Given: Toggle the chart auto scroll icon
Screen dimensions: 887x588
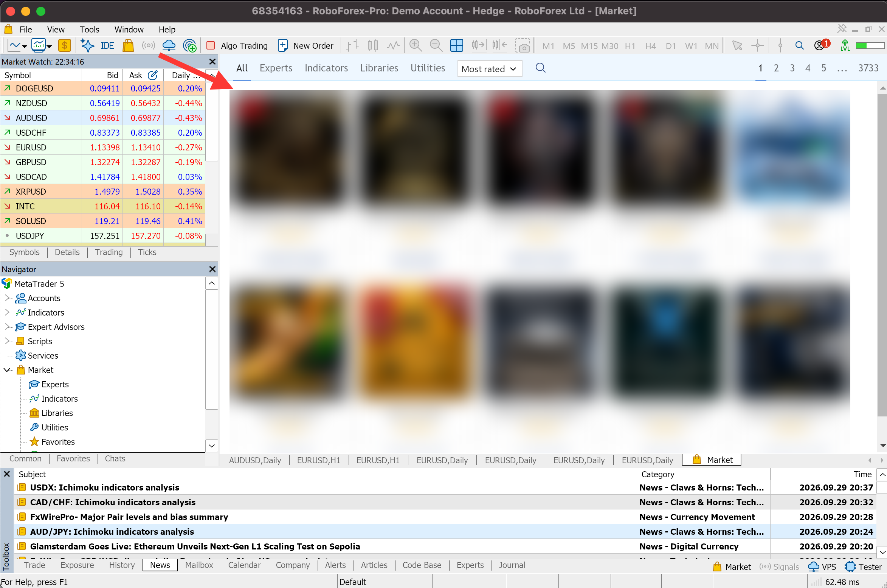Looking at the screenshot, I should click(x=478, y=46).
